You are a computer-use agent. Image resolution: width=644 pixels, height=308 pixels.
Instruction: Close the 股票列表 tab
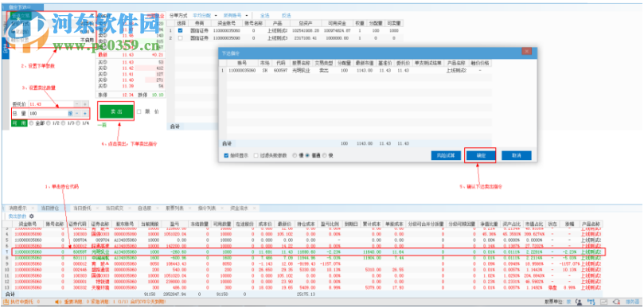(189, 209)
